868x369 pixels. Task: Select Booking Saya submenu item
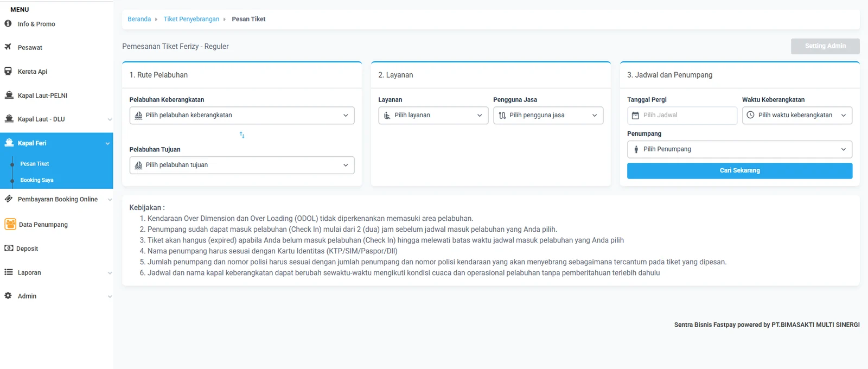[37, 180]
